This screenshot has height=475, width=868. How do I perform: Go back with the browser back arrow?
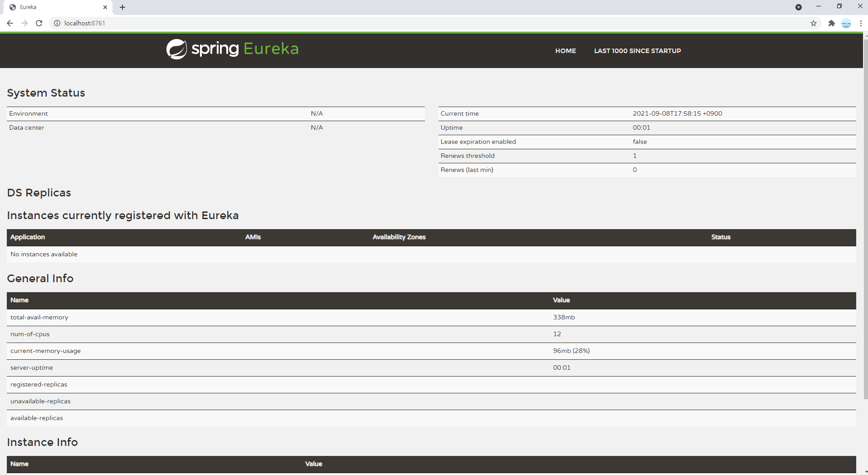(10, 23)
